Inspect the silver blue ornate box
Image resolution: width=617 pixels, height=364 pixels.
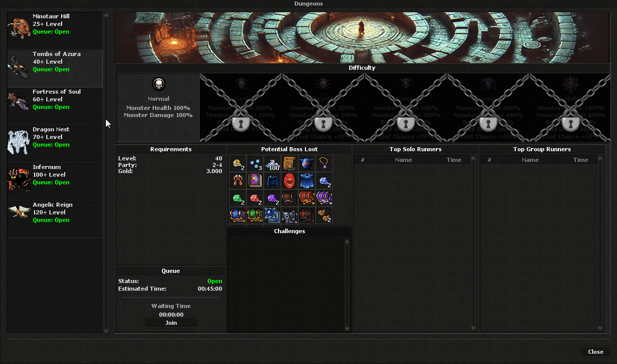[290, 216]
